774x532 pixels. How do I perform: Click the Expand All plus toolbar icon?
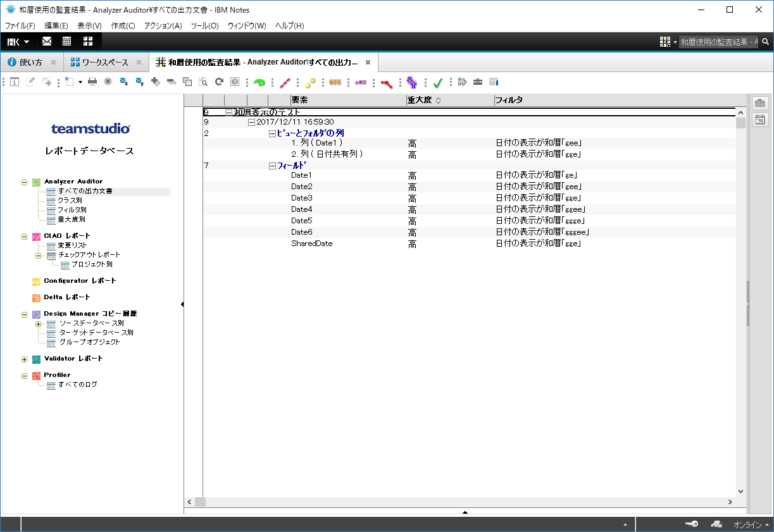(156, 82)
